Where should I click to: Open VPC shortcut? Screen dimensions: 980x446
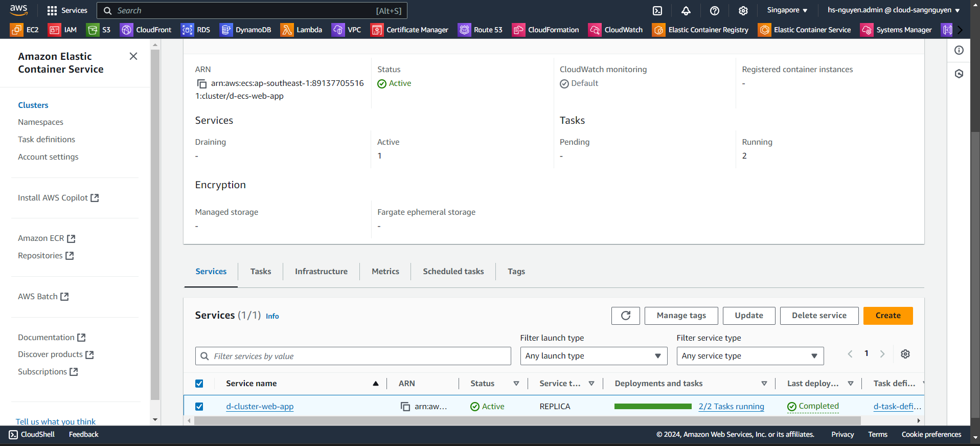coord(346,30)
